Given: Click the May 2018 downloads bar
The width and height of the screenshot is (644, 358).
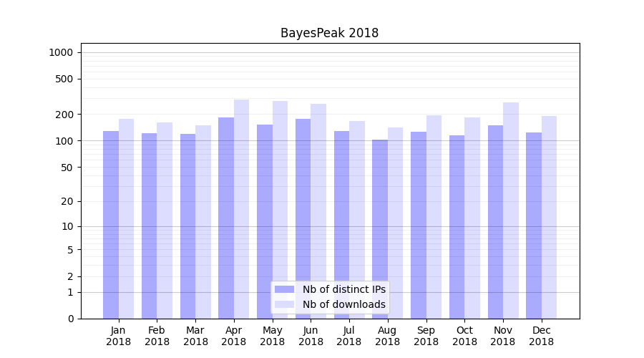Looking at the screenshot, I should coord(280,210).
